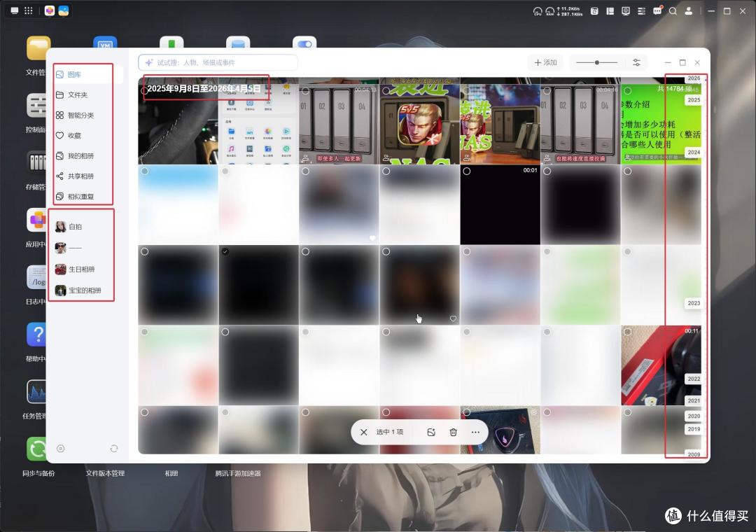
Task: Open the monitor widget icon in top bar
Action: pos(626,11)
